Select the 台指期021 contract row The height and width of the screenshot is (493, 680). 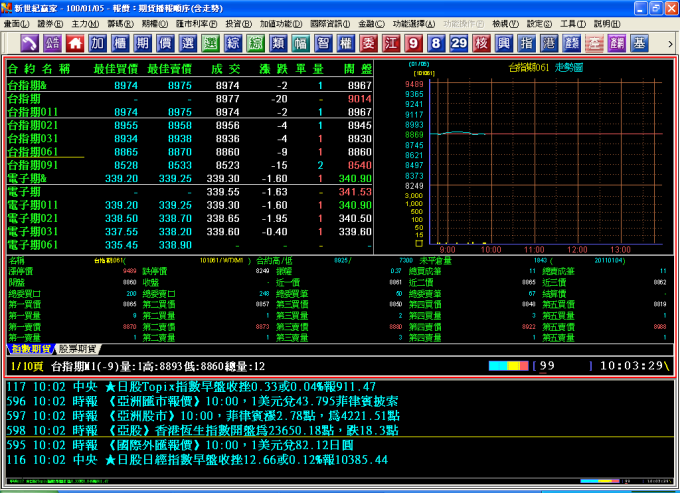190,125
